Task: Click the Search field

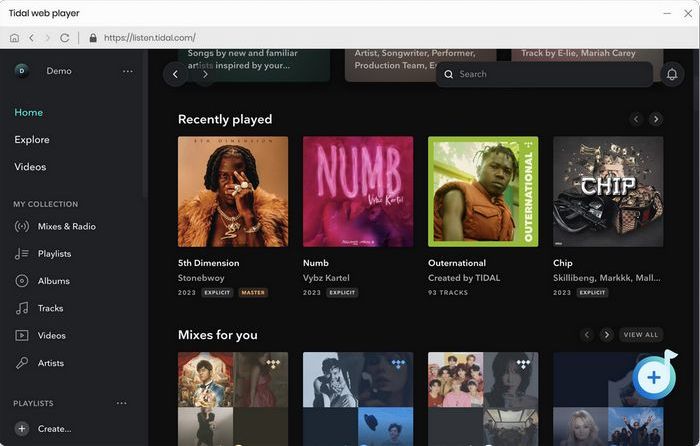Action: 544,74
